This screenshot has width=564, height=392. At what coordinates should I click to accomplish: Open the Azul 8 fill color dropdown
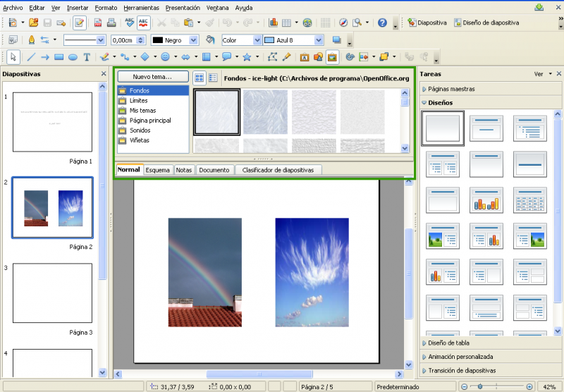319,40
